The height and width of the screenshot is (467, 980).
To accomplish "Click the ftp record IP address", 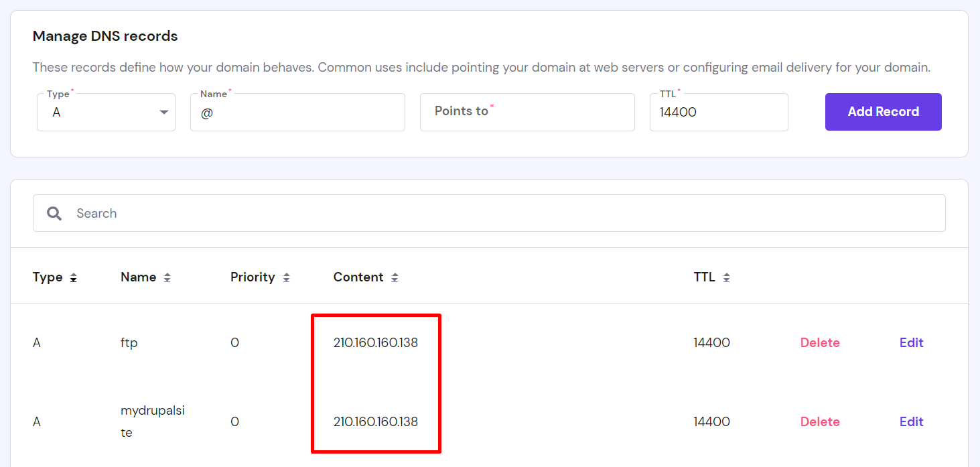I will 376,342.
